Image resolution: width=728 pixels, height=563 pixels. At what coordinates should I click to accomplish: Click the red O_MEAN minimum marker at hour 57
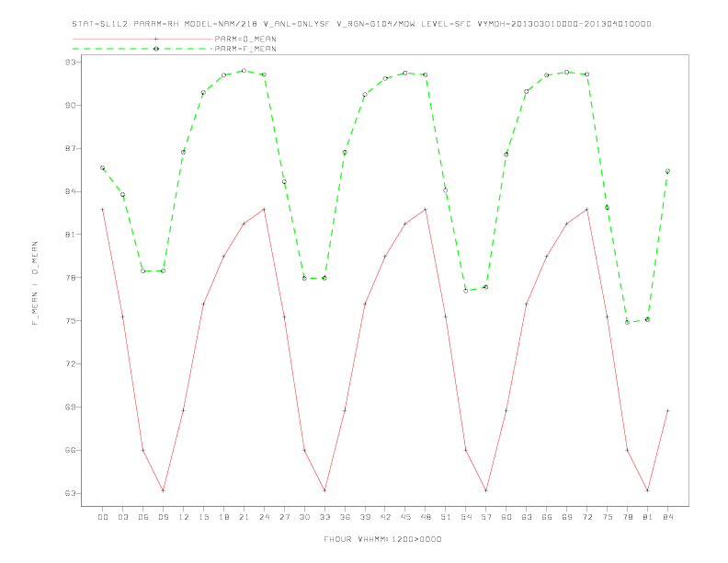click(486, 490)
